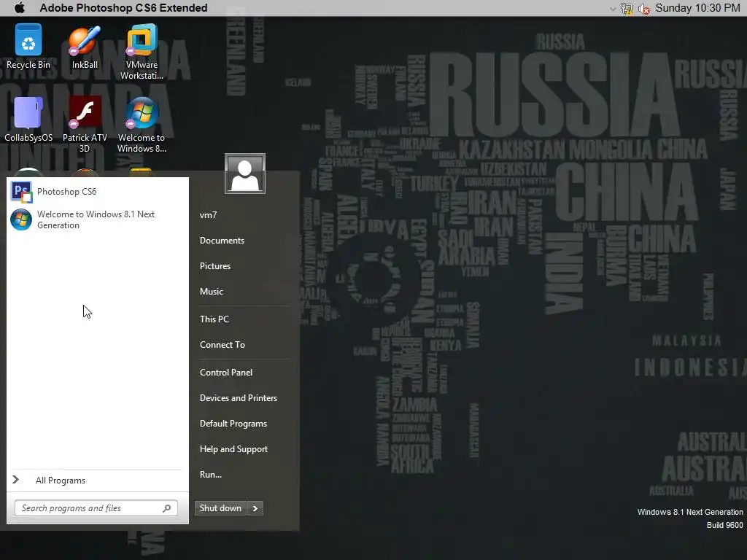Click the Sunday 10:30 PM clock
This screenshot has height=560, width=747.
(x=697, y=7)
